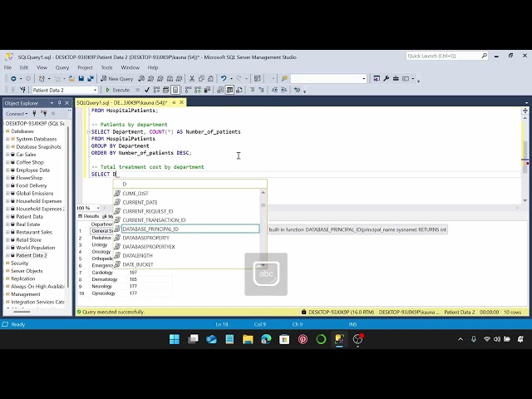532x399 pixels.
Task: Click the Paste icon in toolbar
Action: tap(210, 79)
